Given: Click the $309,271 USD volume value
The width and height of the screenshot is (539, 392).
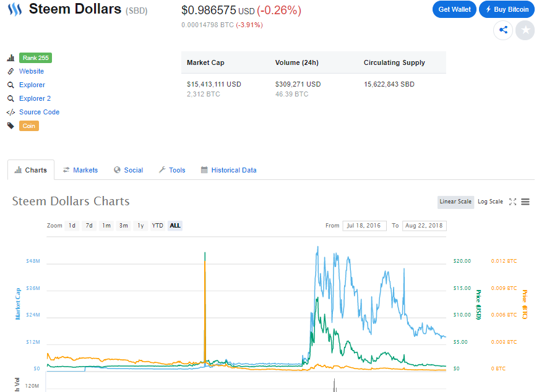Looking at the screenshot, I should 298,84.
